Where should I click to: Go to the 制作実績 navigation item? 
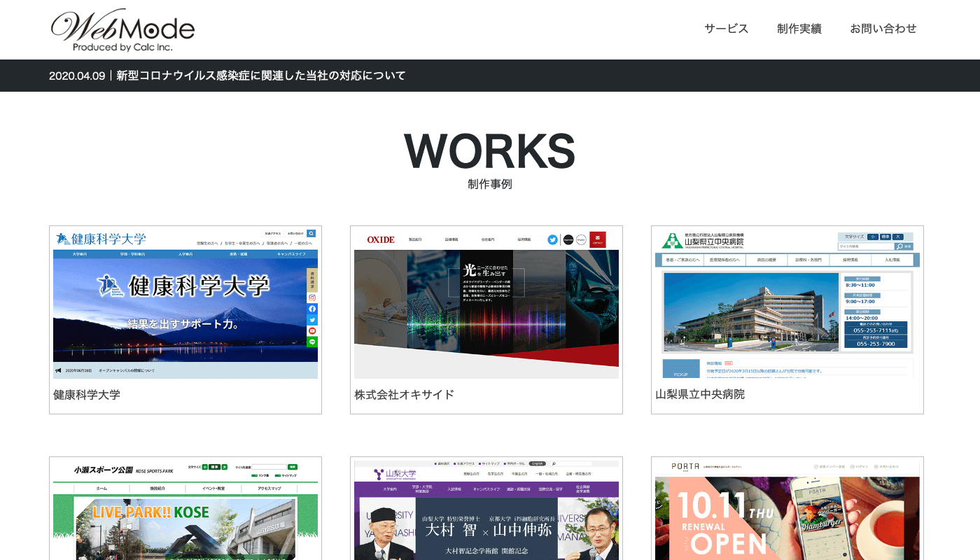[799, 29]
